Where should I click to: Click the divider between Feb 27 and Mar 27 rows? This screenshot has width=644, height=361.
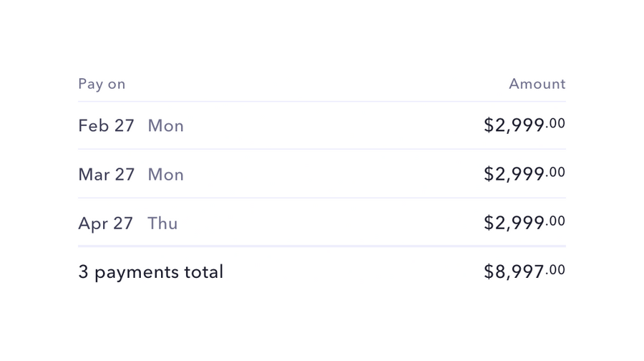[322, 149]
